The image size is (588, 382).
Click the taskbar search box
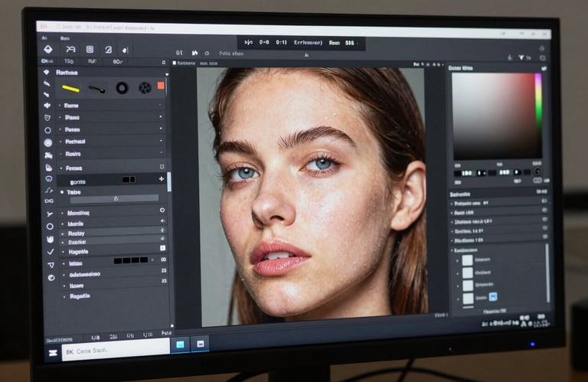tap(116, 351)
